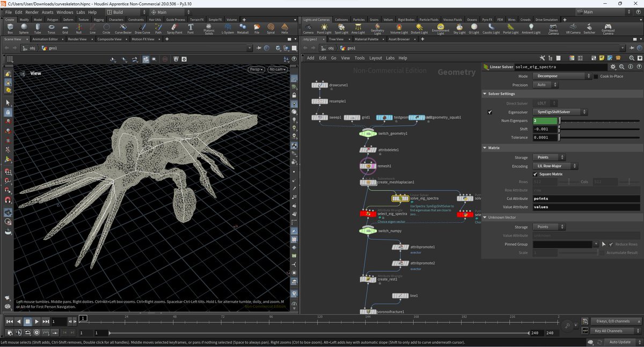The width and height of the screenshot is (644, 347).
Task: Select the Metaball shelf tool
Action: pyautogui.click(x=243, y=28)
